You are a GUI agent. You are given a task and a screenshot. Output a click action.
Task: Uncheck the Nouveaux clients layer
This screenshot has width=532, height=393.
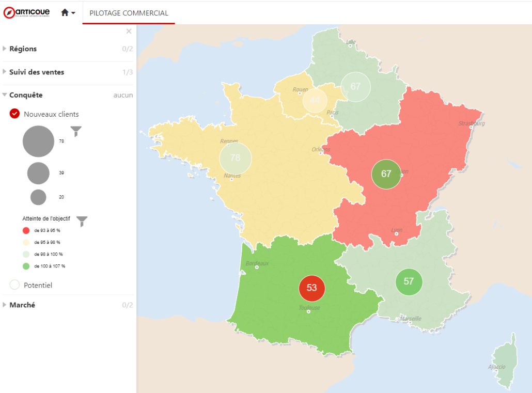pyautogui.click(x=14, y=114)
